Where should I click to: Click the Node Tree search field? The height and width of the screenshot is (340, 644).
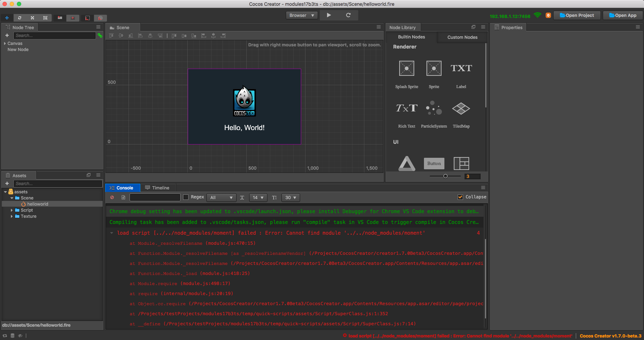coord(55,35)
